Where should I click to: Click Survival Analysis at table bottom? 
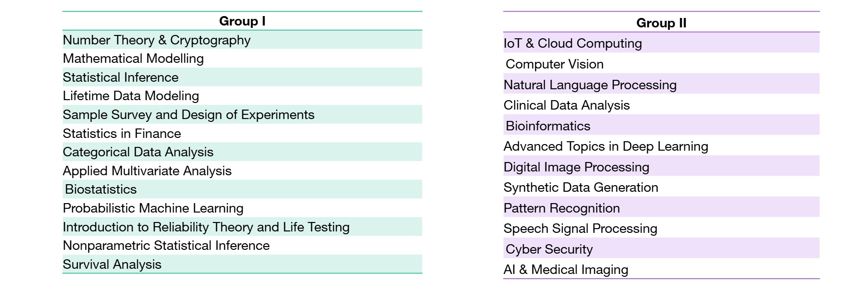[x=112, y=264]
